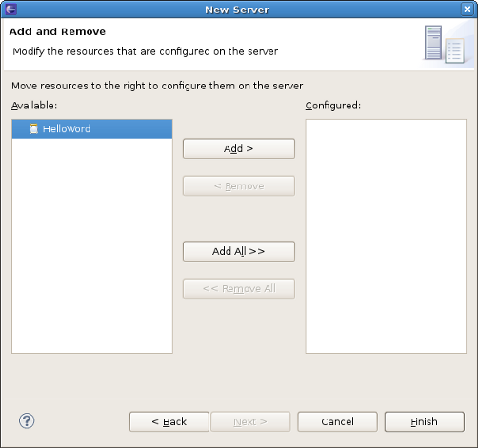Click the help question mark icon
478x448 pixels.
click(27, 421)
